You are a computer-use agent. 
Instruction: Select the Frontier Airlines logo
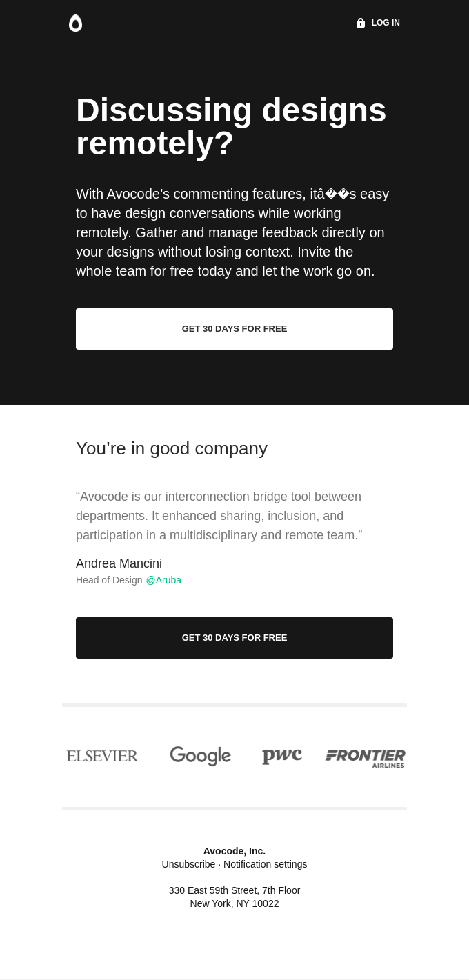(x=365, y=757)
